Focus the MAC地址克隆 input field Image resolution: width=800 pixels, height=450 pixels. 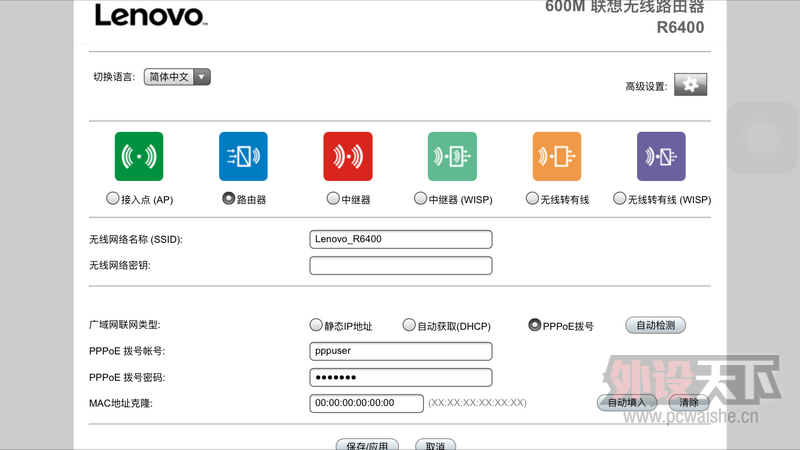366,403
